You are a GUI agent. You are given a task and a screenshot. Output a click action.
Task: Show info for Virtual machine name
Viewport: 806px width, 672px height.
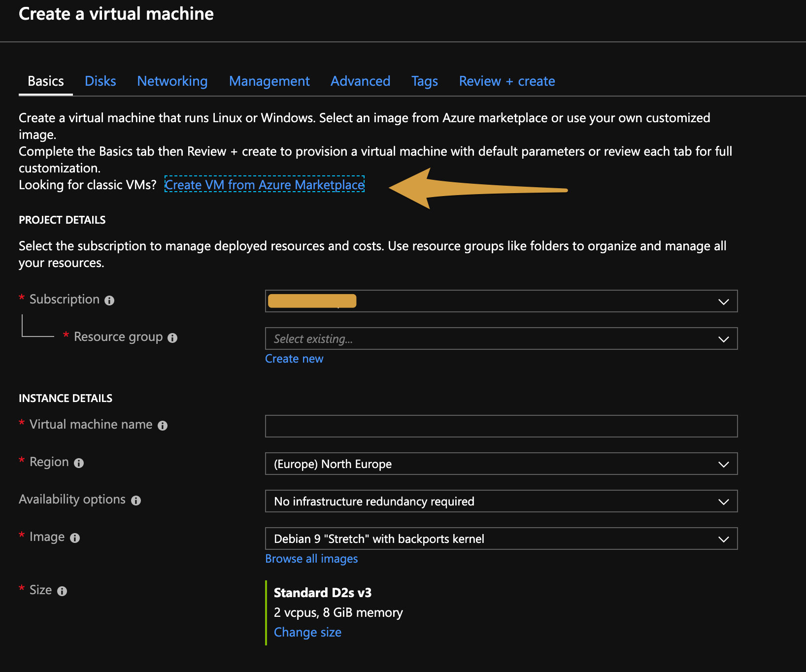click(163, 426)
